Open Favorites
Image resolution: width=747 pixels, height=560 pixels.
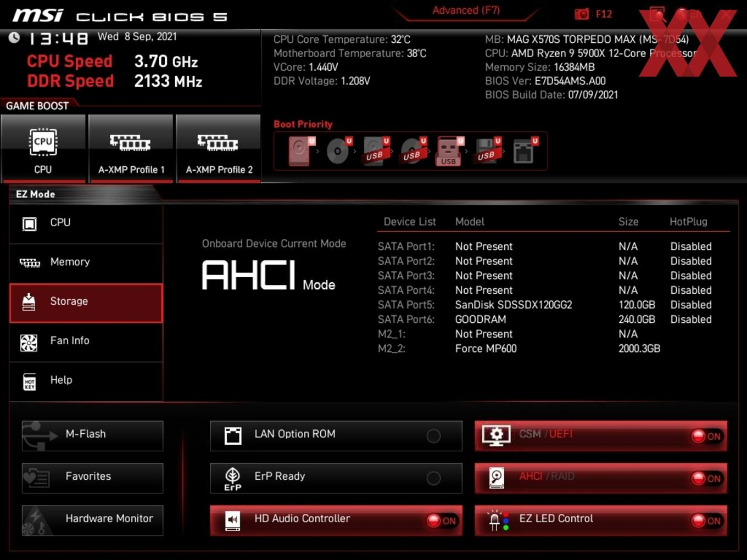(x=92, y=478)
